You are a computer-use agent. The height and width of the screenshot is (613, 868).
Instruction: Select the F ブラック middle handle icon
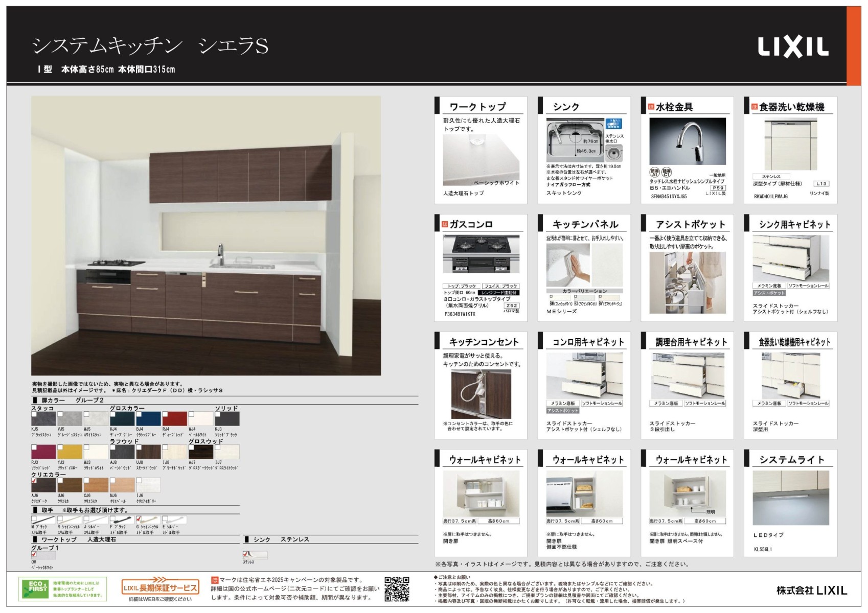[x=122, y=520]
